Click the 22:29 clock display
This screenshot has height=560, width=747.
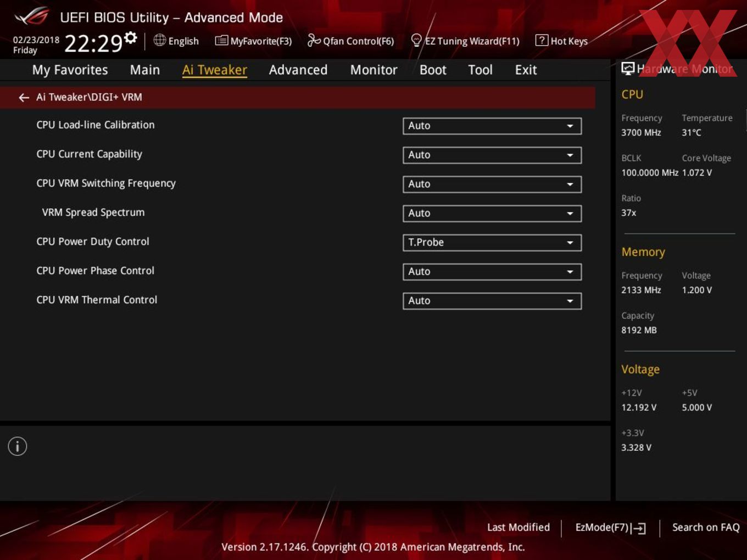(93, 43)
